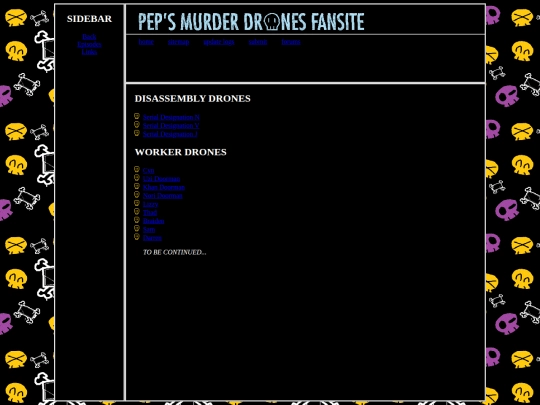This screenshot has height=405, width=540.
Task: Open the Serial Designation J page
Action: tap(170, 134)
